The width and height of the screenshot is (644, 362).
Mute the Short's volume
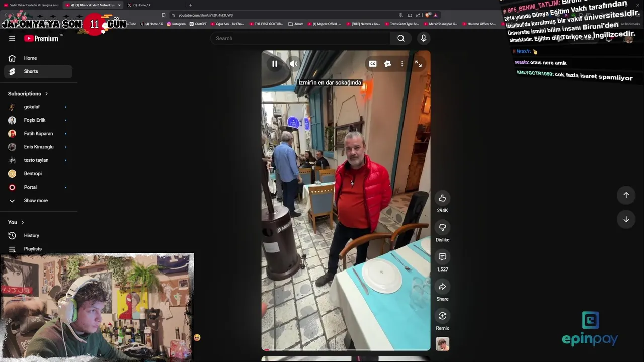pos(294,64)
